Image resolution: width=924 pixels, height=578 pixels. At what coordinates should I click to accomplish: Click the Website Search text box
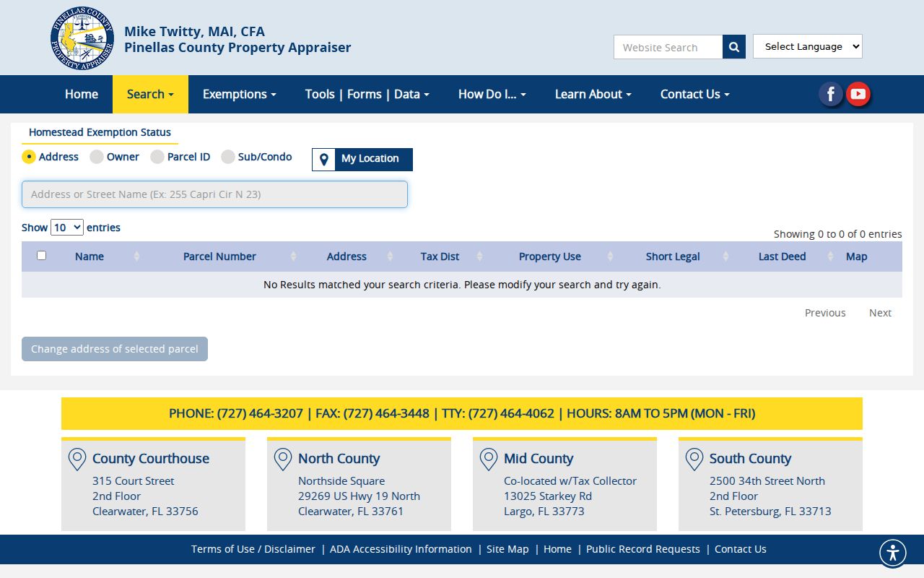(668, 47)
